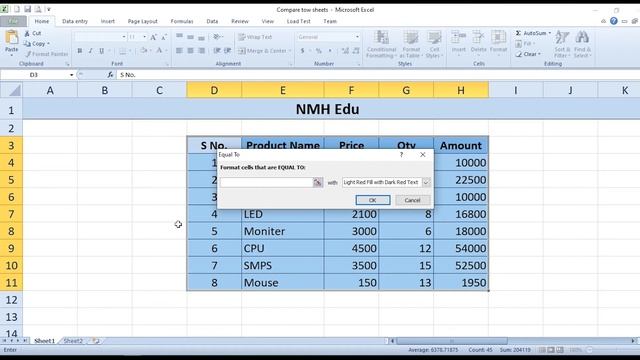Expand the Font group dialog launcher

pyautogui.click(x=167, y=64)
